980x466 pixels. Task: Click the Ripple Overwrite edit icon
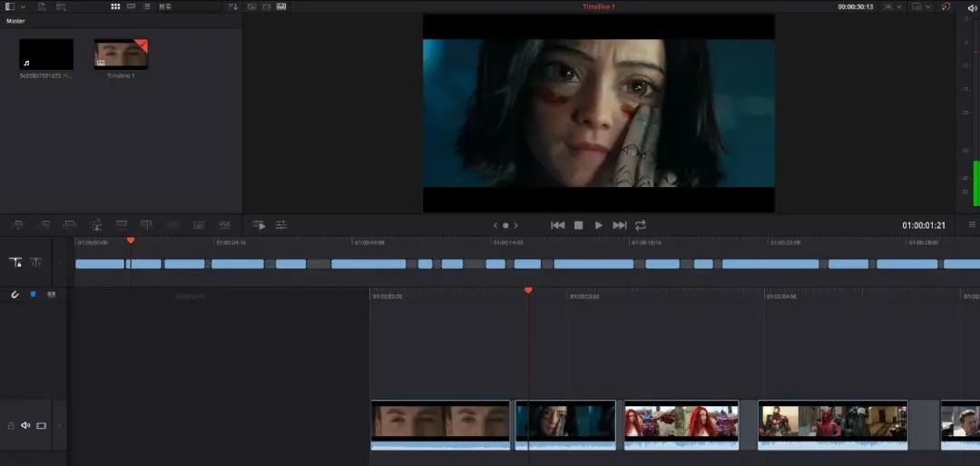point(70,224)
